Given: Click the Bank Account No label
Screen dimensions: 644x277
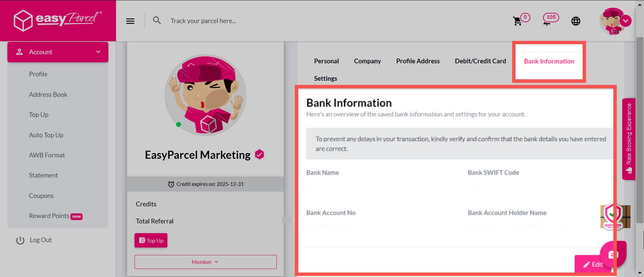Looking at the screenshot, I should click(331, 213).
